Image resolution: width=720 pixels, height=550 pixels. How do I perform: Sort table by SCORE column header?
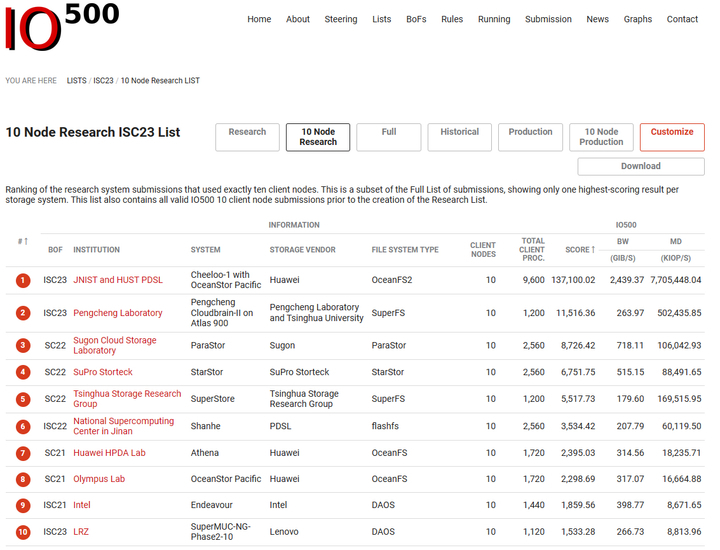pos(579,249)
